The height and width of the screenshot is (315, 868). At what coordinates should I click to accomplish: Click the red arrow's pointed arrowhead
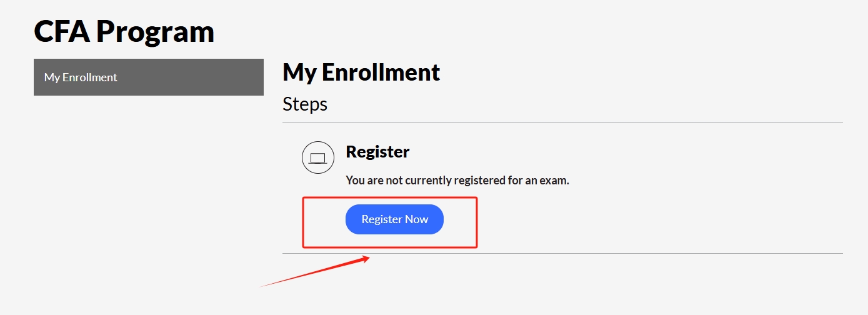coord(367,257)
